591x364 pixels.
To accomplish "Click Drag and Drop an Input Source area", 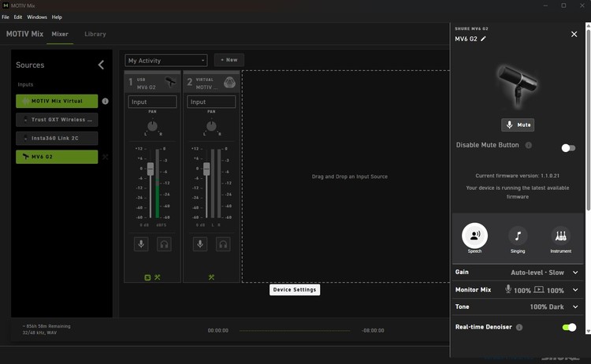I will coord(346,176).
